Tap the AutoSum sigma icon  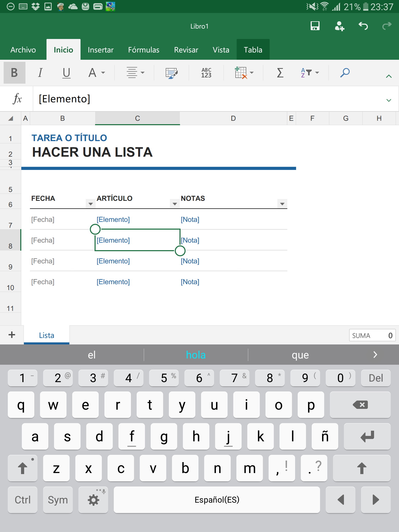280,73
